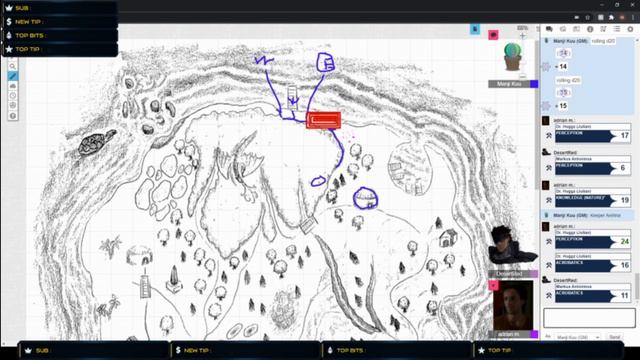Click pink button on adrian m's video
The height and width of the screenshot is (360, 640).
pyautogui.click(x=493, y=285)
